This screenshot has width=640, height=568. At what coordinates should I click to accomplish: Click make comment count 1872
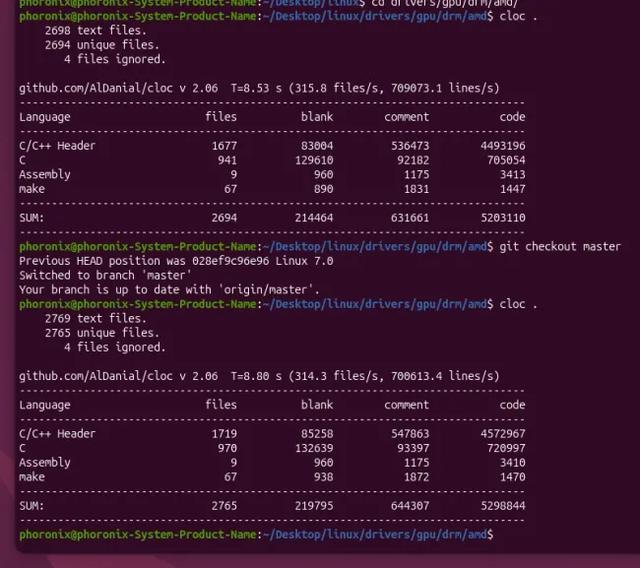click(416, 477)
